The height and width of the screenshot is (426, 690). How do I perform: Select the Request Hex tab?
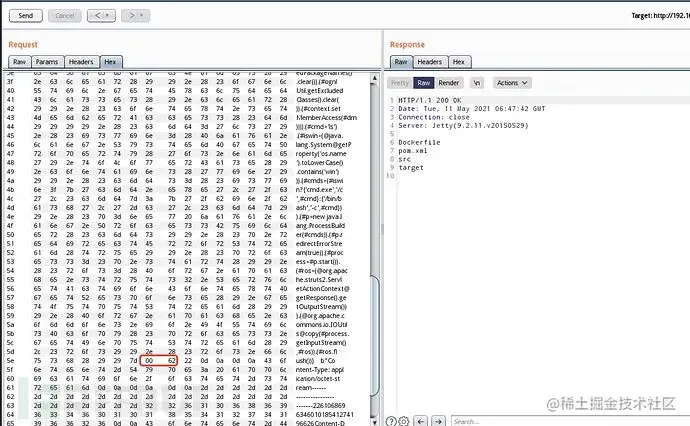click(x=111, y=62)
